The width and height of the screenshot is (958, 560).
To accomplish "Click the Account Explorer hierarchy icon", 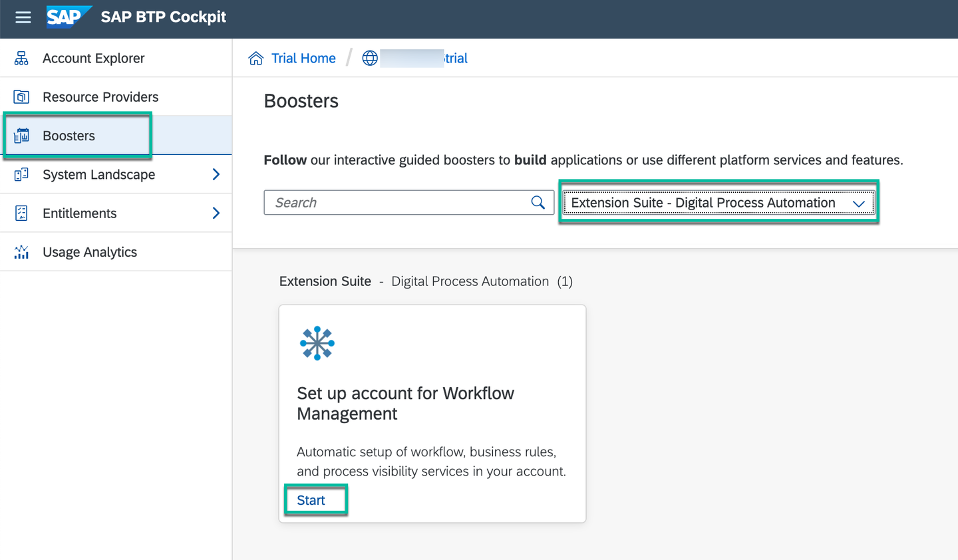I will [21, 58].
